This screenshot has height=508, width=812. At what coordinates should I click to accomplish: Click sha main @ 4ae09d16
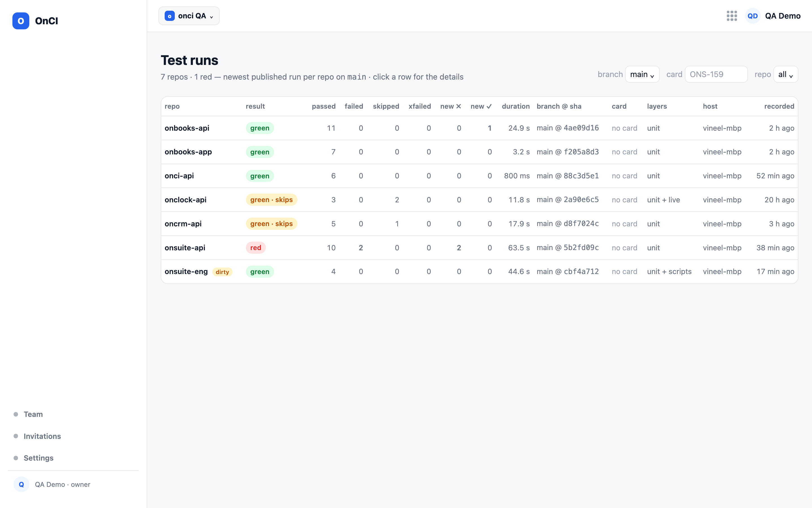568,128
